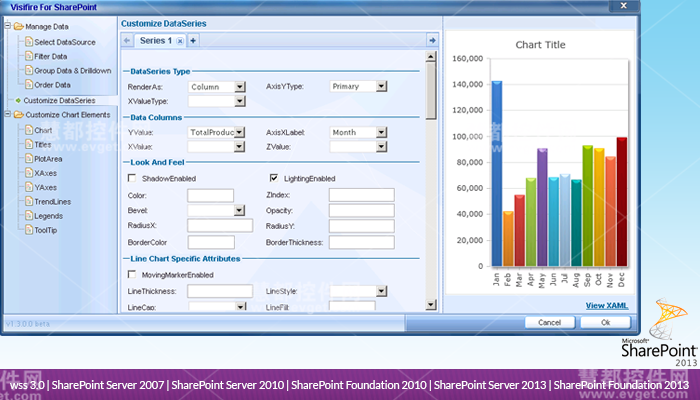Open Order Data tree item

coord(52,85)
